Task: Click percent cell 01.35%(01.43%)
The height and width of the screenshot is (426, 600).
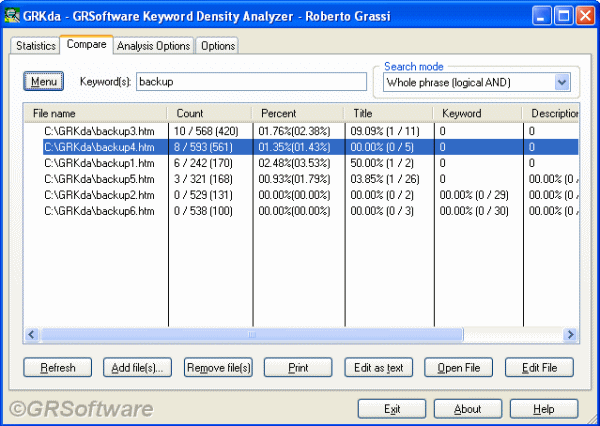Action: click(294, 147)
